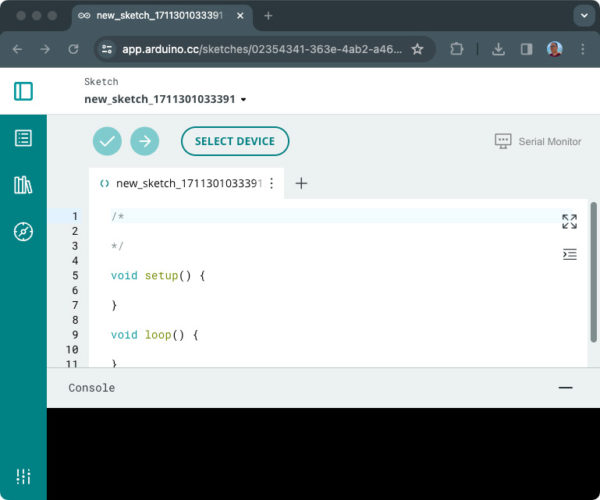
Task: Click the editor vertical scrollbar
Action: (x=593, y=270)
